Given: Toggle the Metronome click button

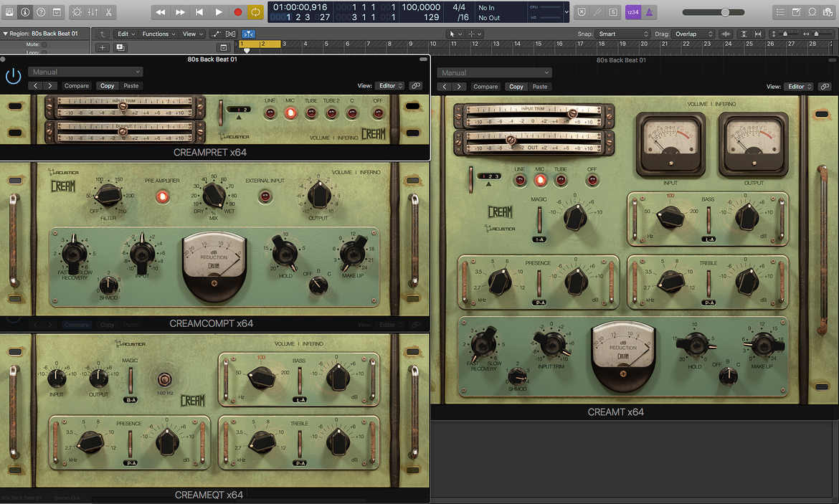Looking at the screenshot, I should tap(649, 11).
